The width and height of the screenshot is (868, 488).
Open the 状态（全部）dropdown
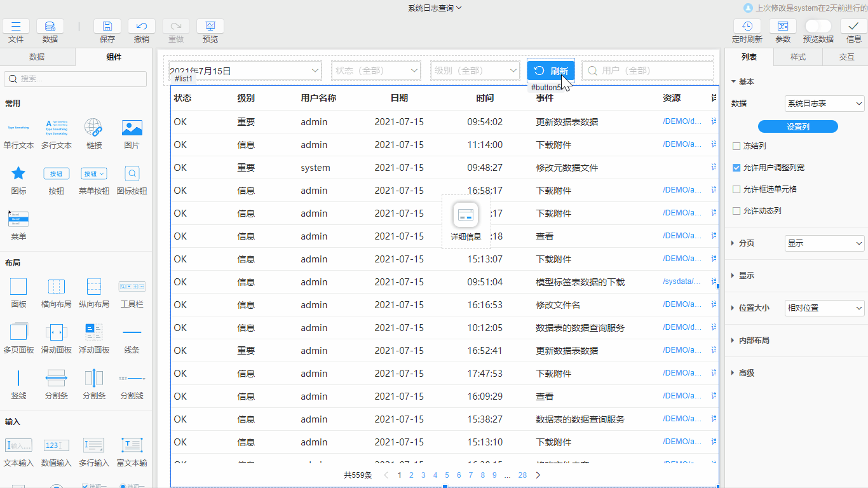coord(376,71)
